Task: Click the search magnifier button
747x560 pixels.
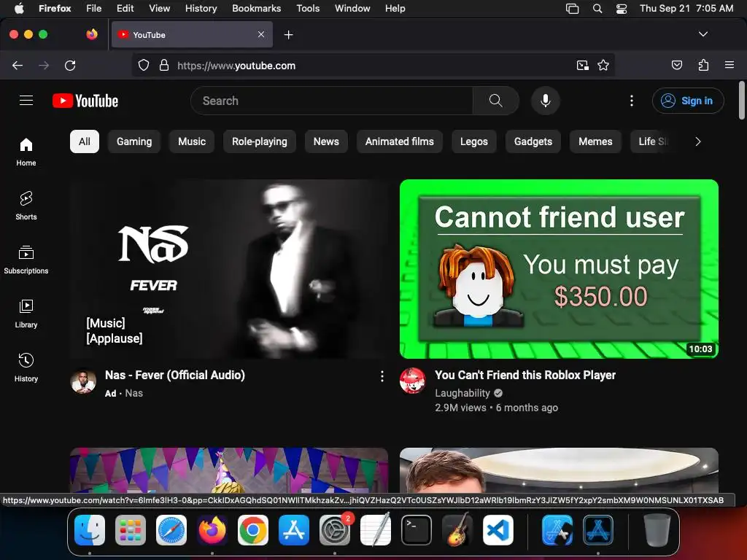Action: pos(495,101)
